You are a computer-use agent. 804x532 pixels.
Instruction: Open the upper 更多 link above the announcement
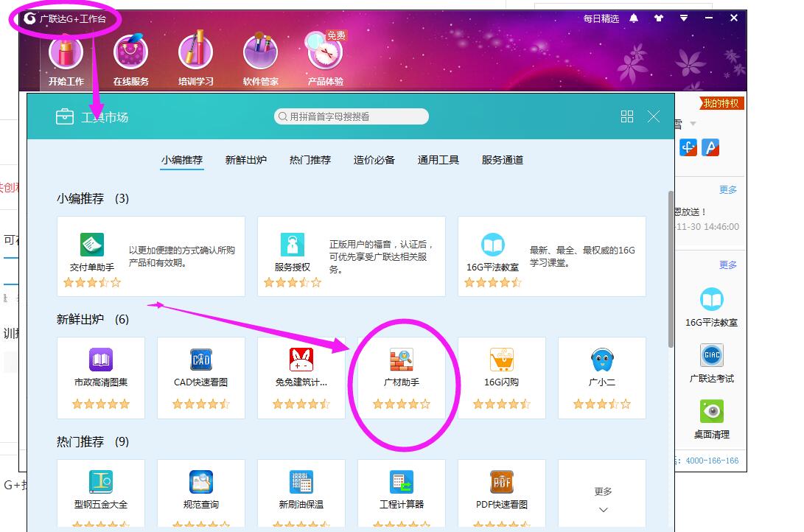point(727,189)
